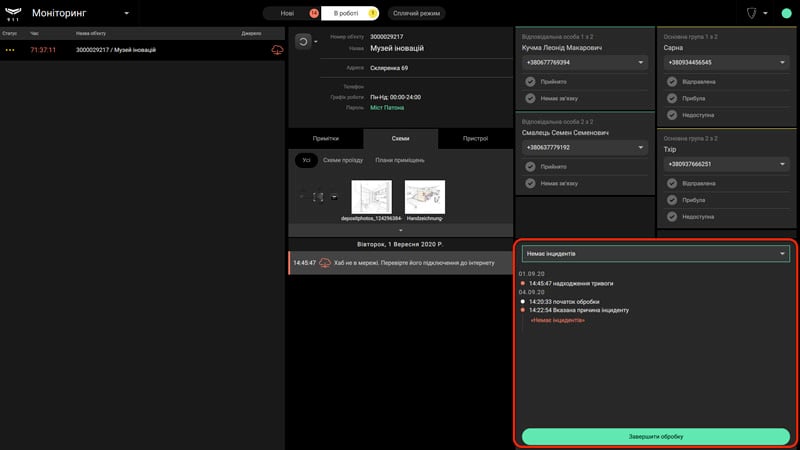Open the Handzeichnung scheme thumbnail
800x450 pixels.
coord(424,197)
